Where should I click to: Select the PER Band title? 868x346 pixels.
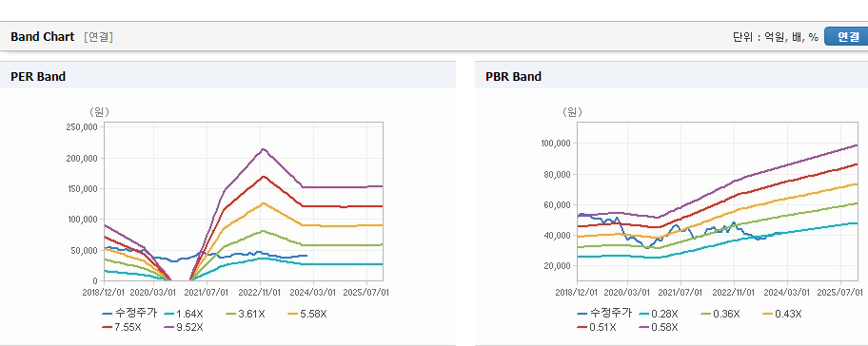pyautogui.click(x=38, y=76)
